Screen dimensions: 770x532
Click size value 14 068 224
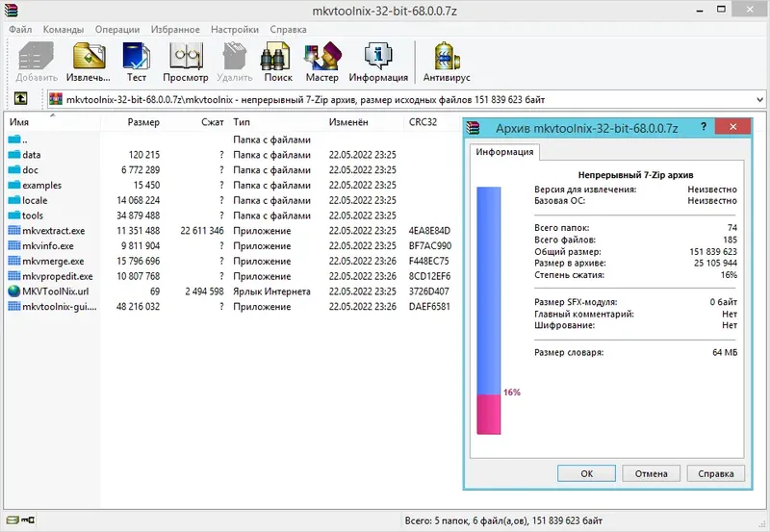pos(138,200)
